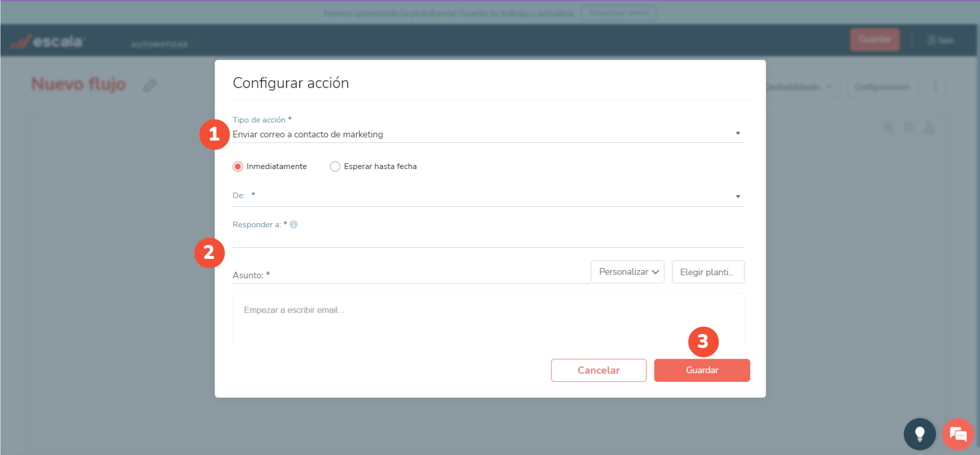Select the Inmediatamente radio option
Viewport: 980px width, 455px height.
(238, 166)
